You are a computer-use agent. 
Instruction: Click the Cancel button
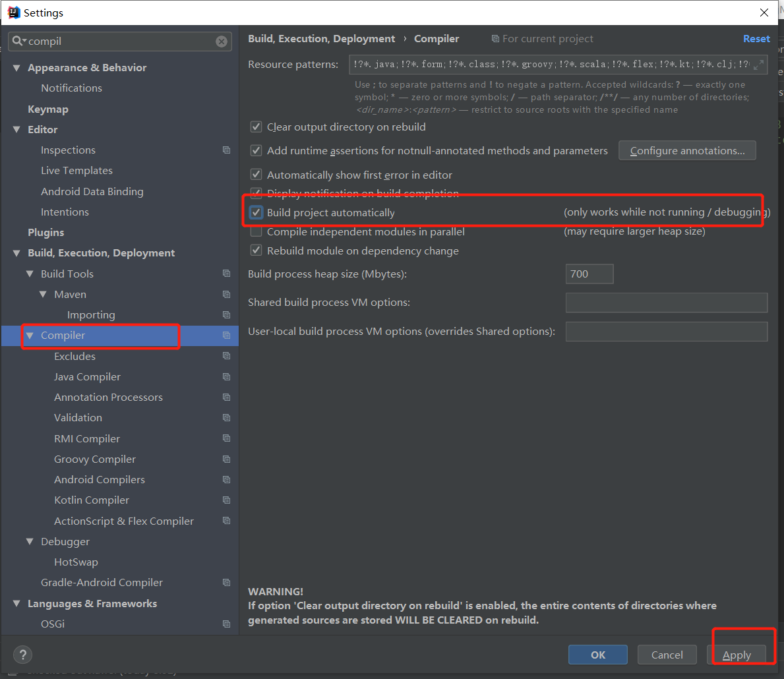(x=667, y=655)
